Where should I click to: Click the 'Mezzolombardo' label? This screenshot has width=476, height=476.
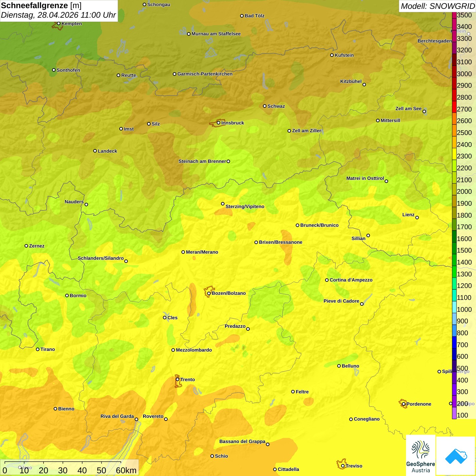pos(194,350)
